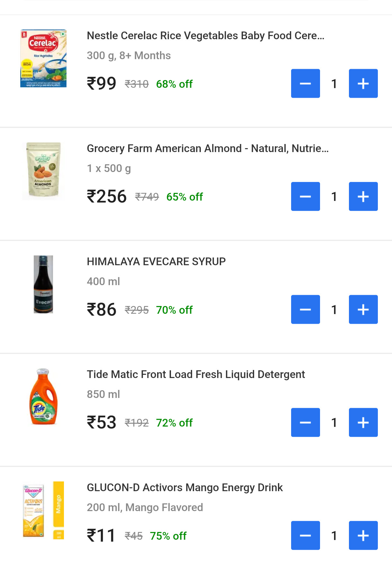
Task: Open the Nestle Cerelac product image
Action: pos(43,59)
